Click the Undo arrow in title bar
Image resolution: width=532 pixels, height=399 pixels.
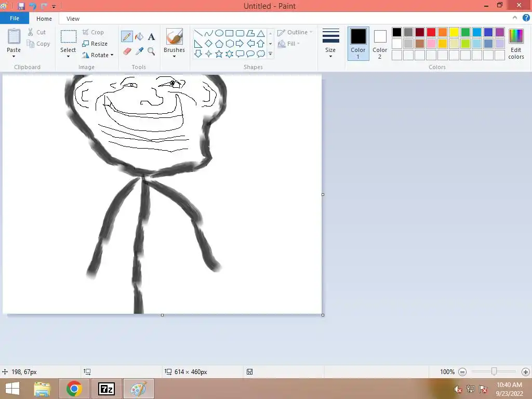point(33,6)
